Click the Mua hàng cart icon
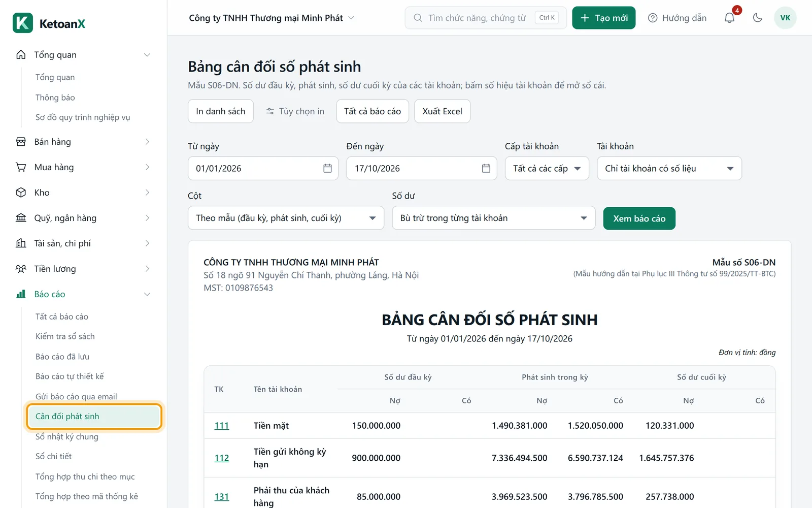The width and height of the screenshot is (812, 508). (x=21, y=167)
